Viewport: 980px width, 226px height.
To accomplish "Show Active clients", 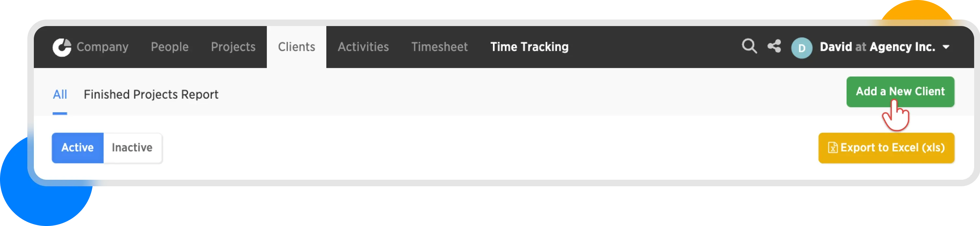I will tap(78, 148).
